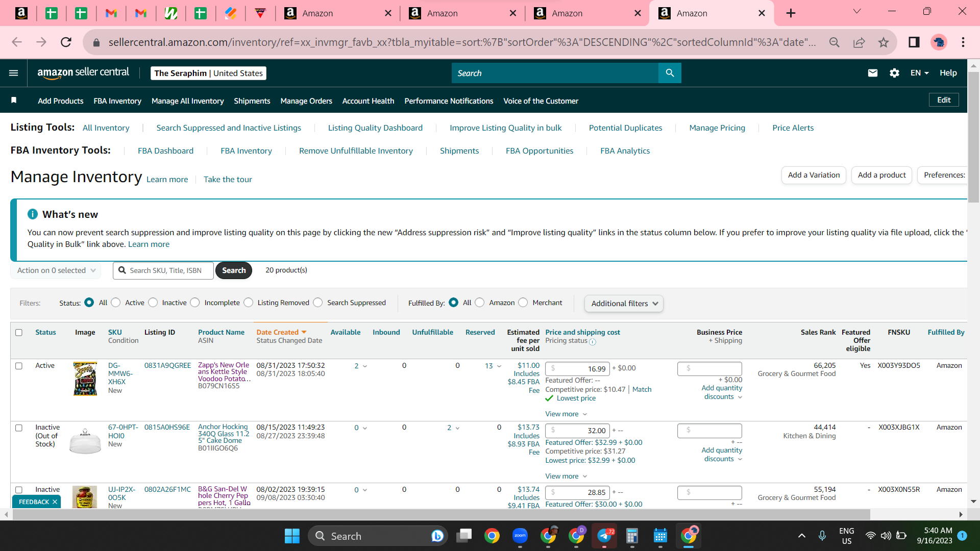The height and width of the screenshot is (551, 980).
Task: Open Manage Orders menu item
Action: tap(306, 101)
